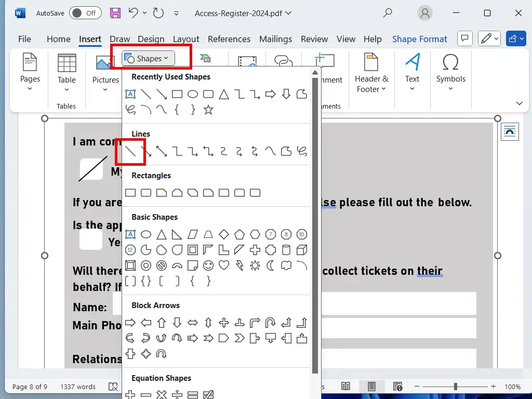Select the straight Line shape under Lines

coord(130,151)
